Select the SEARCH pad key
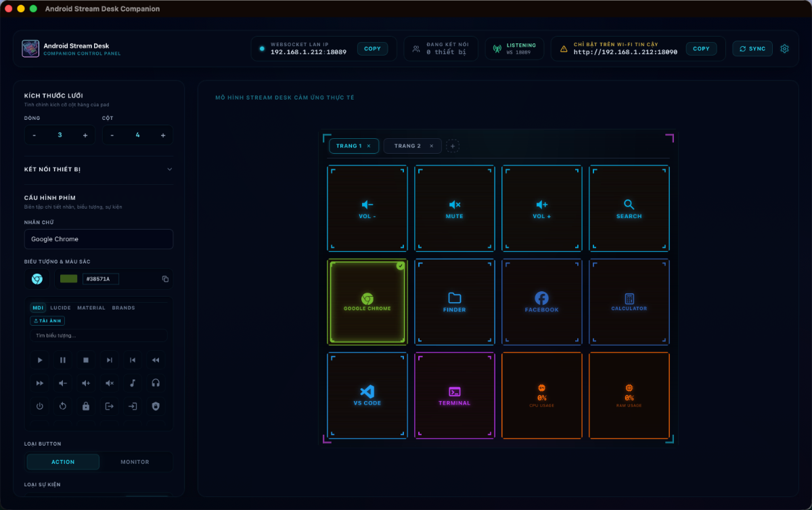This screenshot has width=812, height=510. click(629, 209)
